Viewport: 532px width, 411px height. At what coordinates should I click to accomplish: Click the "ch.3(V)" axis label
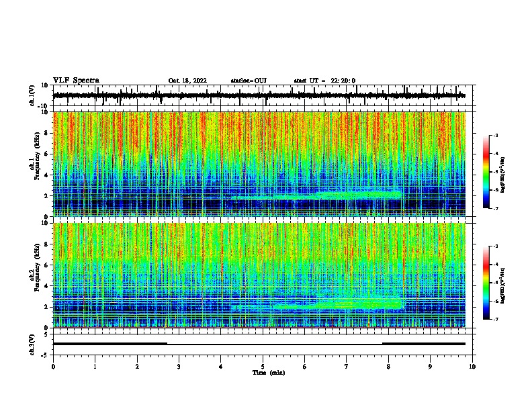coord(32,345)
